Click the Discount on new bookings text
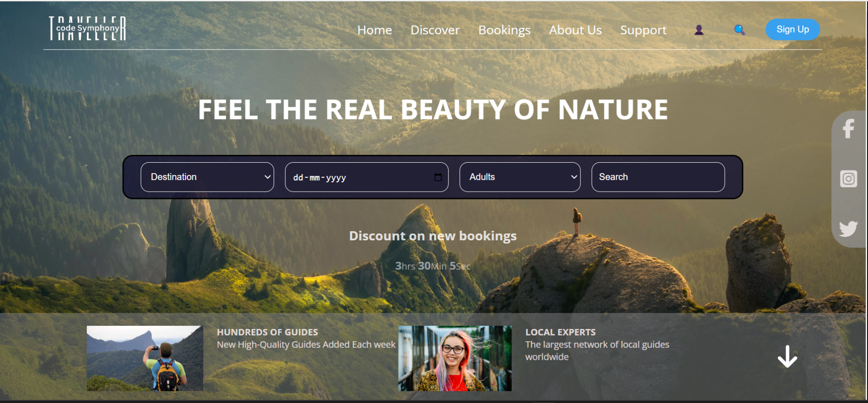 coord(433,236)
